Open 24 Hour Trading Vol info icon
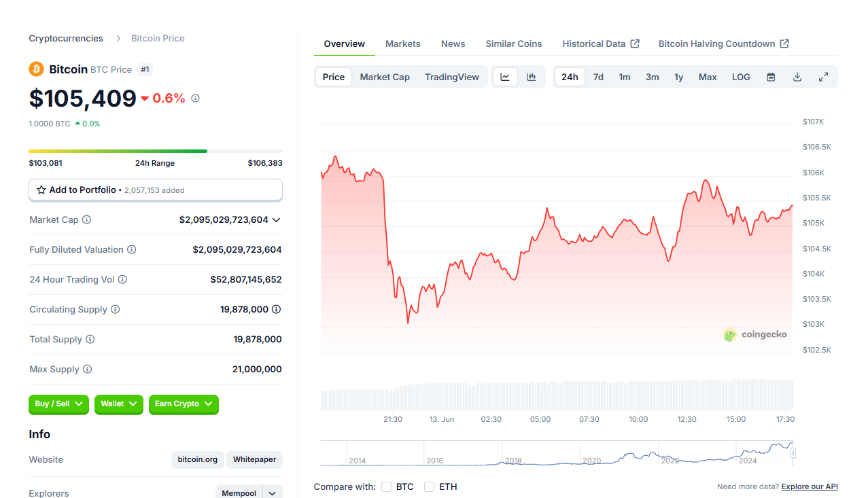868x498 pixels. point(122,280)
